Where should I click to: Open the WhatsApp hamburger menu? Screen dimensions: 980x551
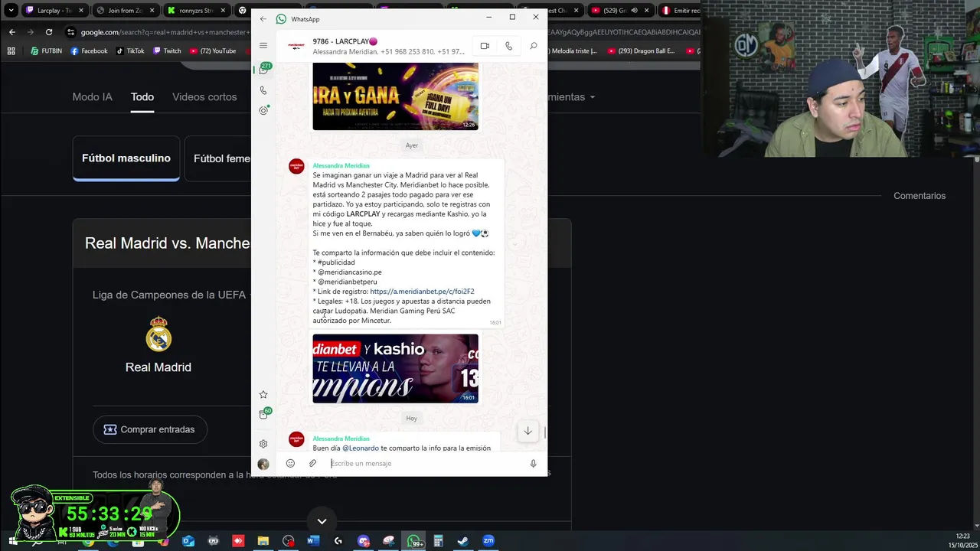(263, 46)
